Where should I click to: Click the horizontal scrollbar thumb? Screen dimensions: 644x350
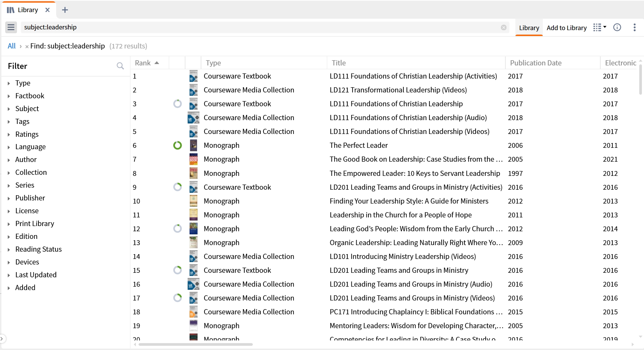[195, 344]
